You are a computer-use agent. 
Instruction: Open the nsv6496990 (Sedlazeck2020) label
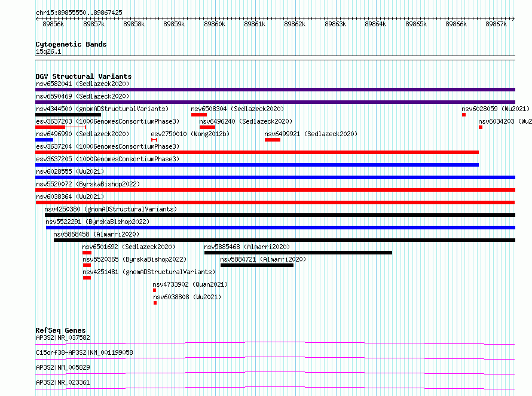pos(82,134)
